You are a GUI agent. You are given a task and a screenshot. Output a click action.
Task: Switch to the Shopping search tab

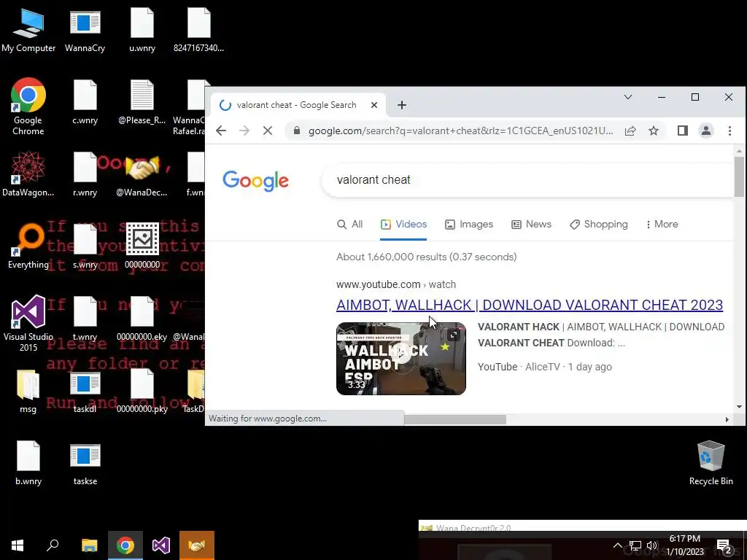(x=598, y=225)
